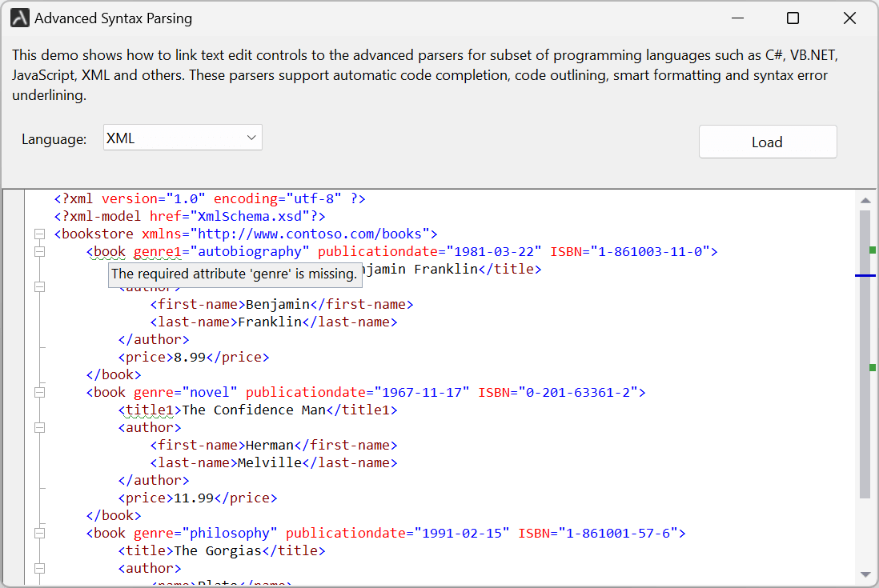
Task: Click the genre value novel
Action: coord(211,393)
